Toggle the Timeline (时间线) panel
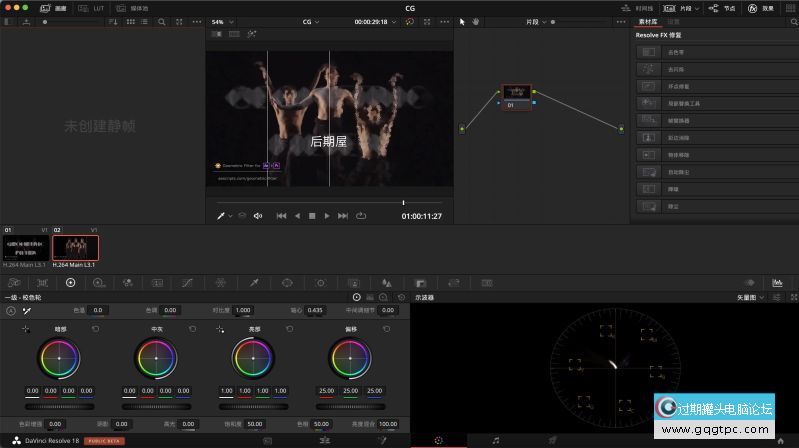This screenshot has height=448, width=799. pos(637,8)
